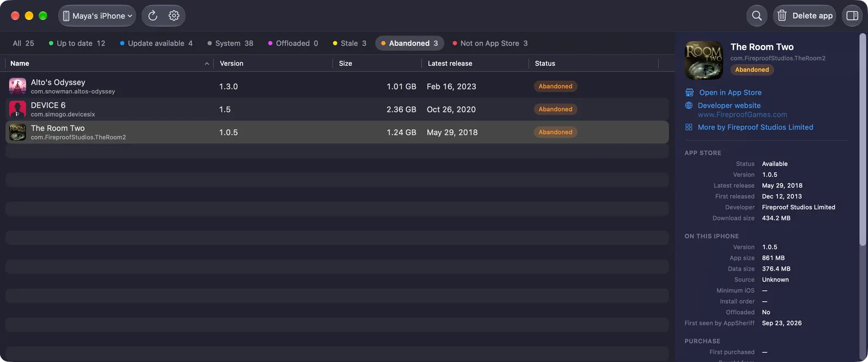The image size is (868, 362).
Task: Click the App Store icon beside Open in App Store
Action: coord(690,92)
